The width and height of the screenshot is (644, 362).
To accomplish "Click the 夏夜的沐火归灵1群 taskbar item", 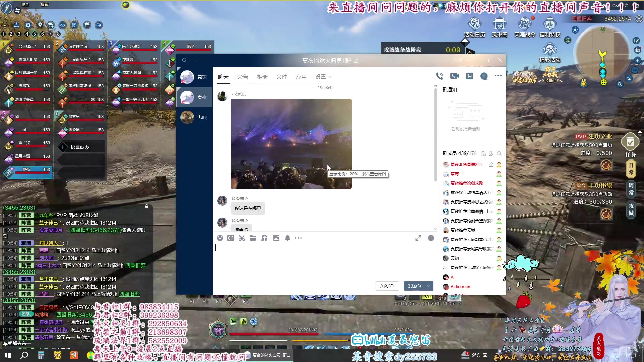I will click(268, 355).
